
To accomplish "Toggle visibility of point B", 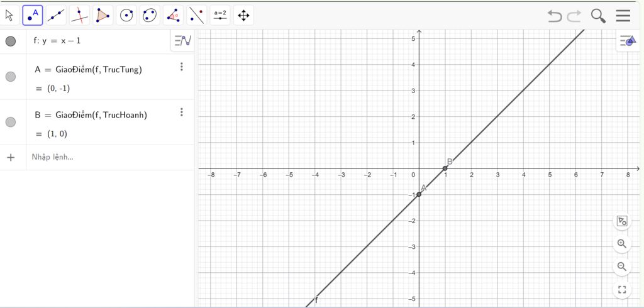I will click(11, 121).
